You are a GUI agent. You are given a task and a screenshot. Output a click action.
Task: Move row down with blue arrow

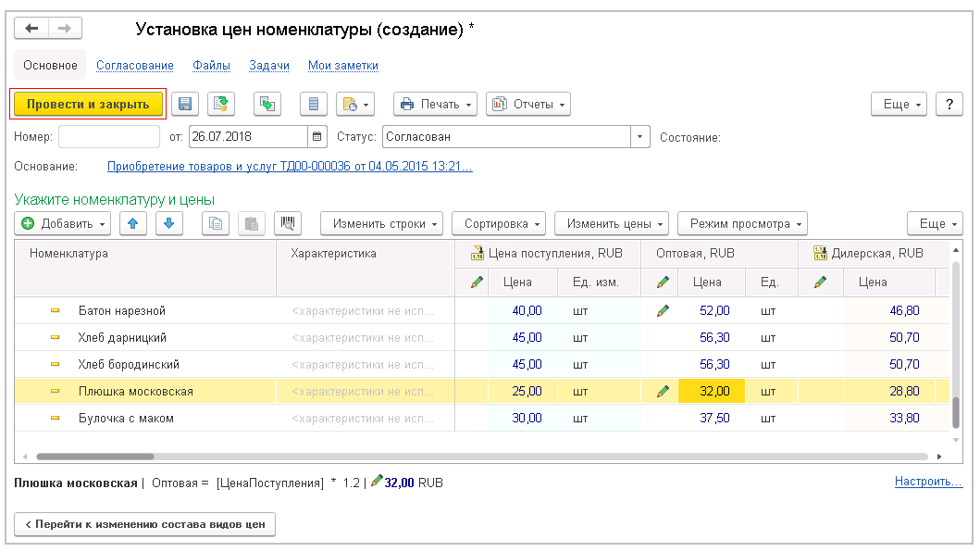click(168, 223)
